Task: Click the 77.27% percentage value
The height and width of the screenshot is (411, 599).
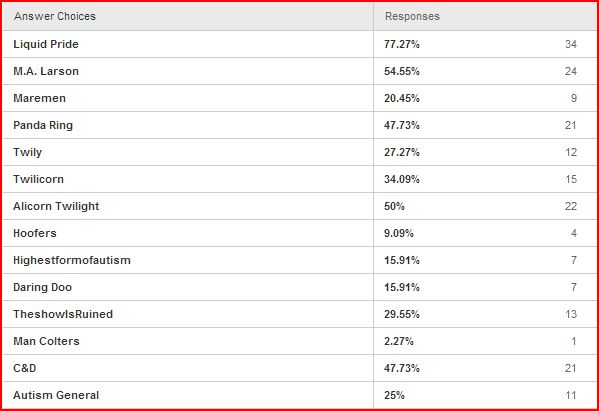Action: pyautogui.click(x=402, y=44)
